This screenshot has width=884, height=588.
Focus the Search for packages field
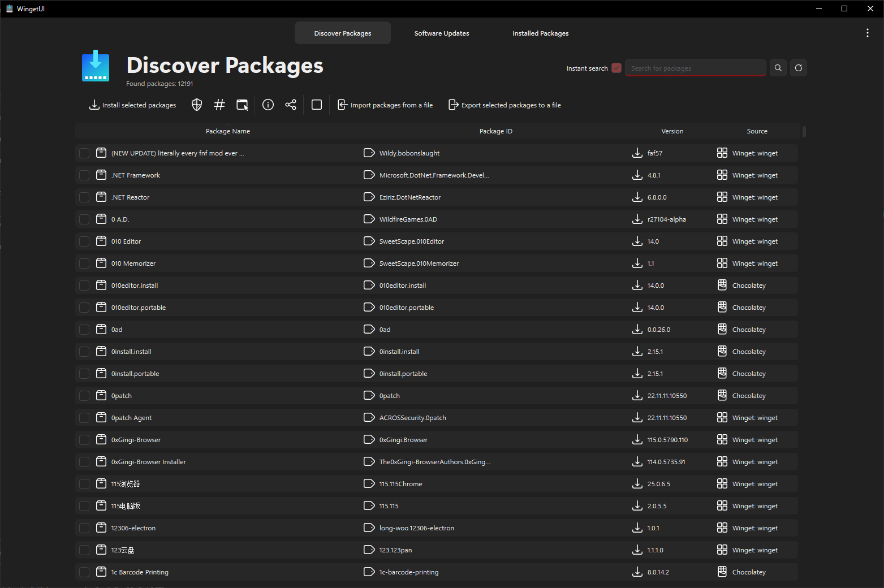(696, 68)
